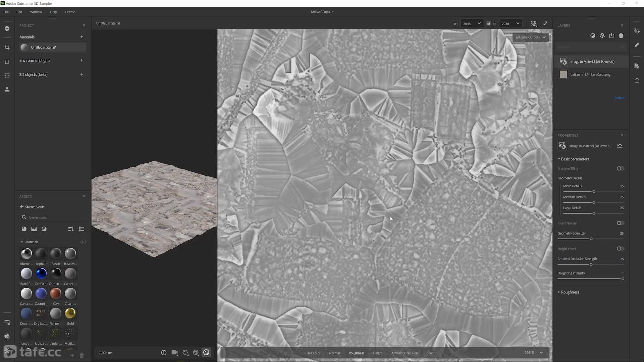
Task: Collapse the Materials assets group
Action: pos(22,242)
